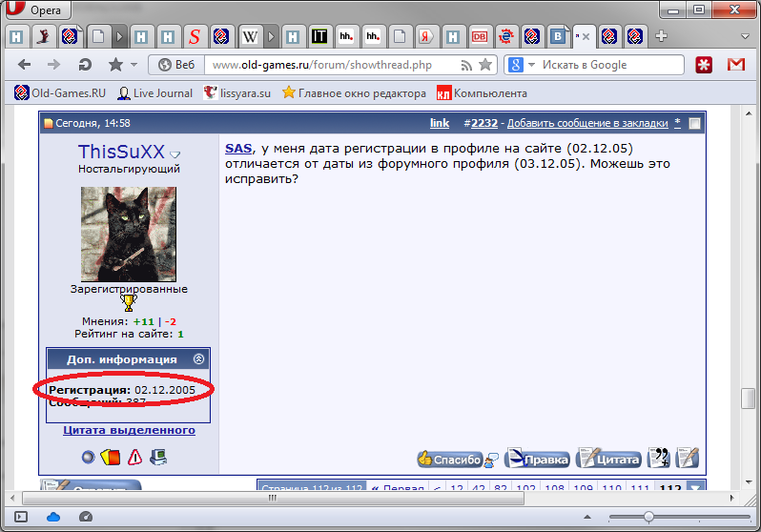Image resolution: width=761 pixels, height=532 pixels.
Task: Switch to the black IT tab
Action: click(x=319, y=36)
